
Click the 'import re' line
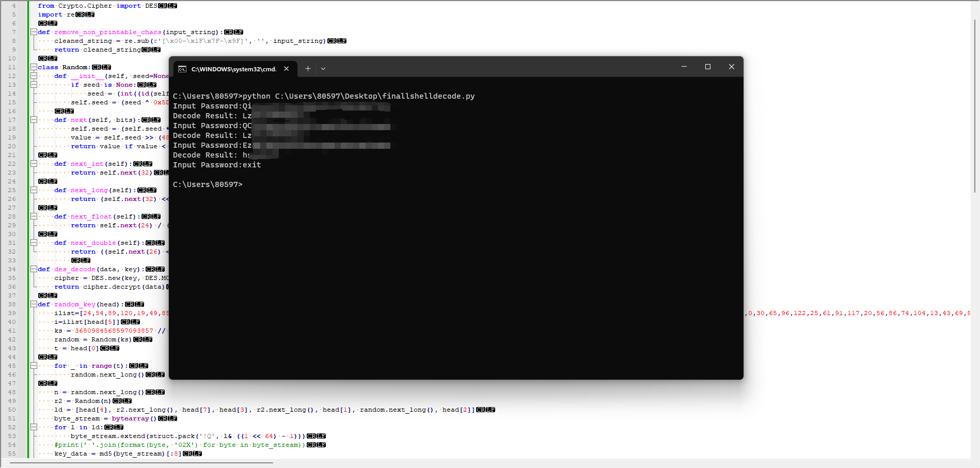click(56, 14)
